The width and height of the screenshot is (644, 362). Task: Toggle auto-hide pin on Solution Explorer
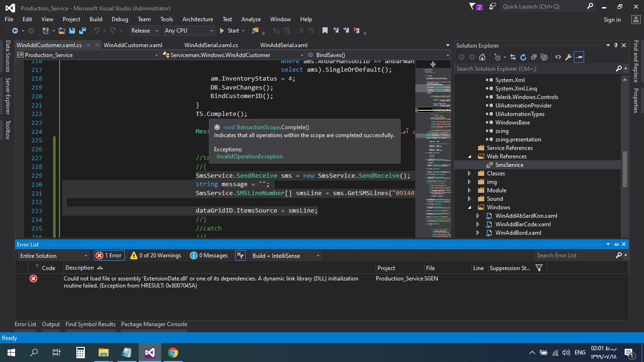point(616,45)
